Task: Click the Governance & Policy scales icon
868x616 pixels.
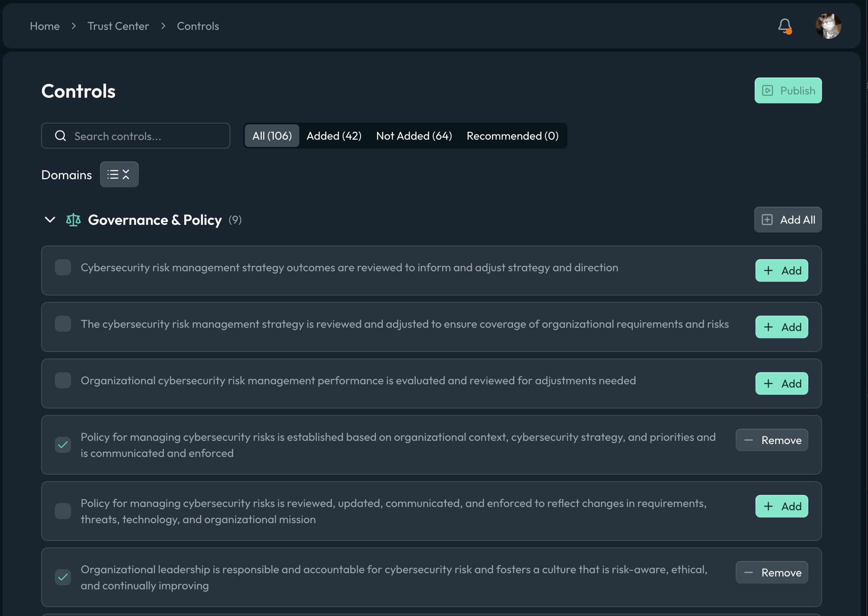Action: pyautogui.click(x=73, y=220)
